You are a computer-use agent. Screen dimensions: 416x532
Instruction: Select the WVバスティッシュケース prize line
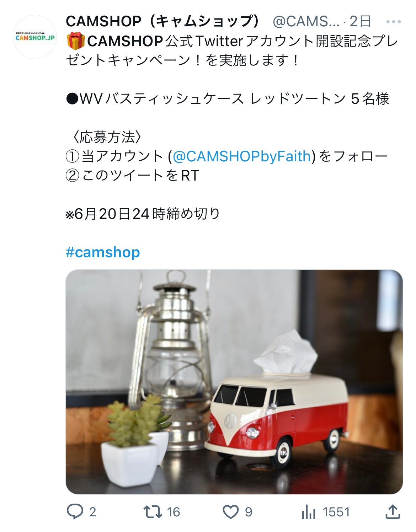(x=228, y=98)
